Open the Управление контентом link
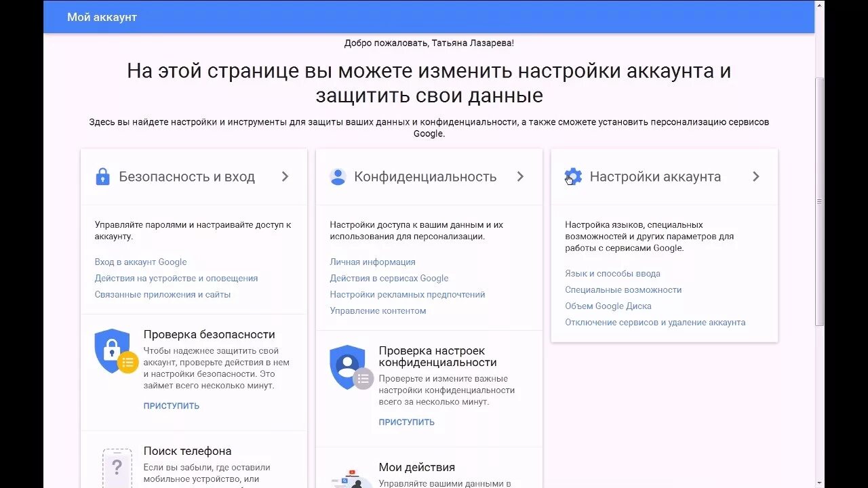Image resolution: width=868 pixels, height=488 pixels. [x=378, y=311]
